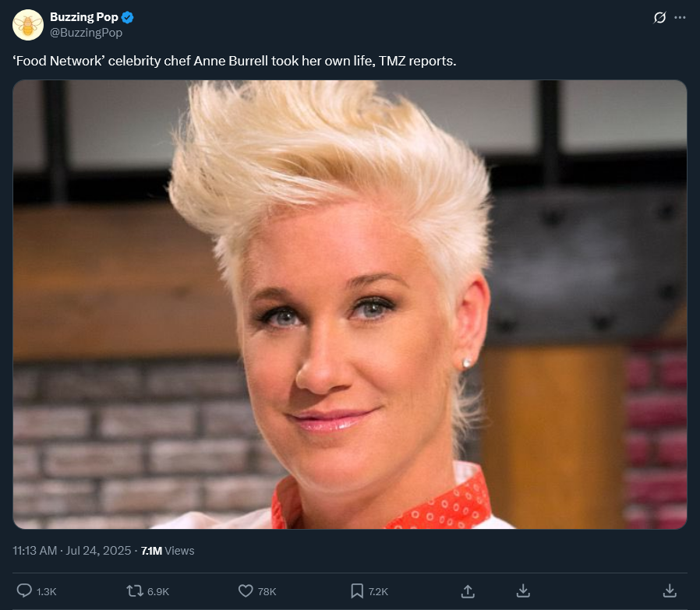Open the Buzzing Pop display name link
Screen dimensions: 700x610
(x=84, y=17)
